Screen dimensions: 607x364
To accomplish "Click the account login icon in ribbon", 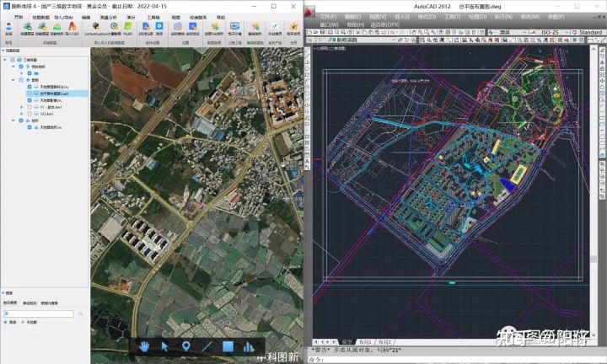I will pyautogui.click(x=8, y=27).
